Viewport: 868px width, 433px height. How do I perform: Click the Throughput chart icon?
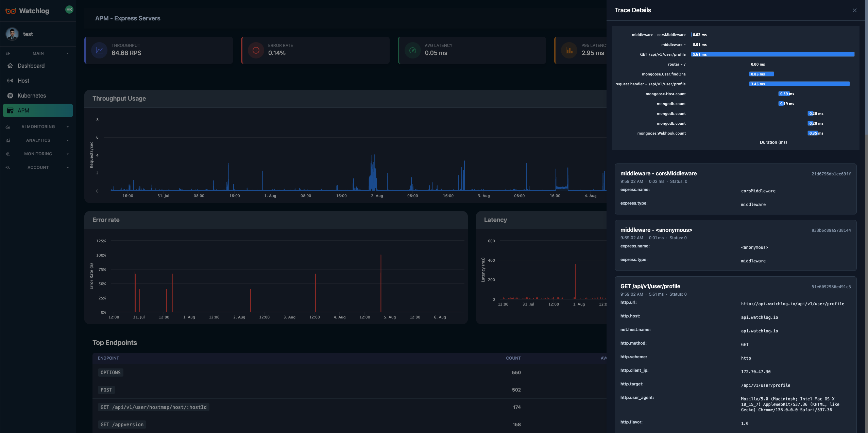(x=99, y=50)
